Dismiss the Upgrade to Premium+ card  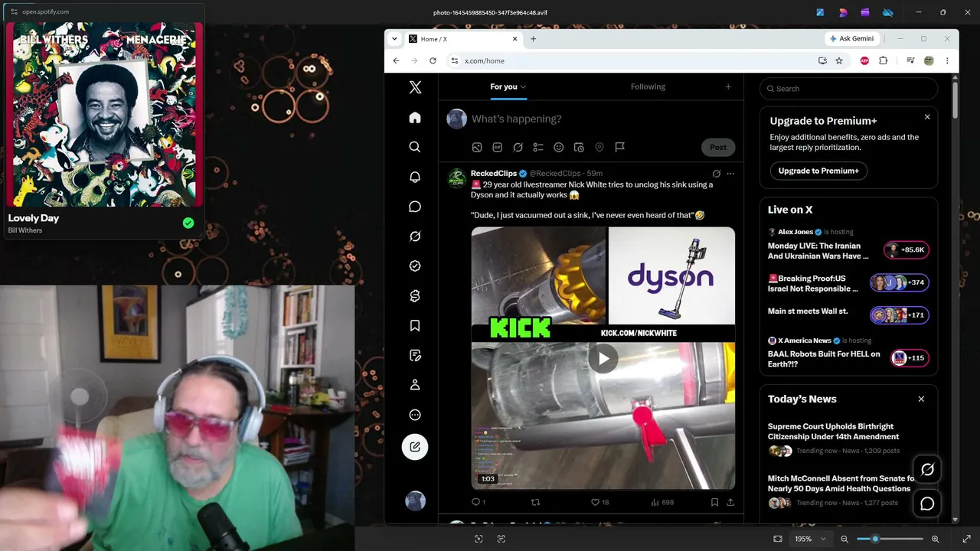[927, 117]
